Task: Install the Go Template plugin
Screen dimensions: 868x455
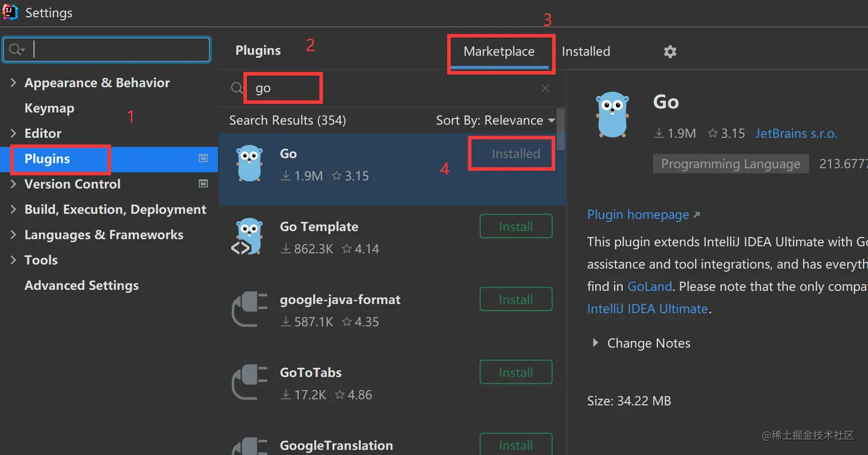Action: click(516, 226)
